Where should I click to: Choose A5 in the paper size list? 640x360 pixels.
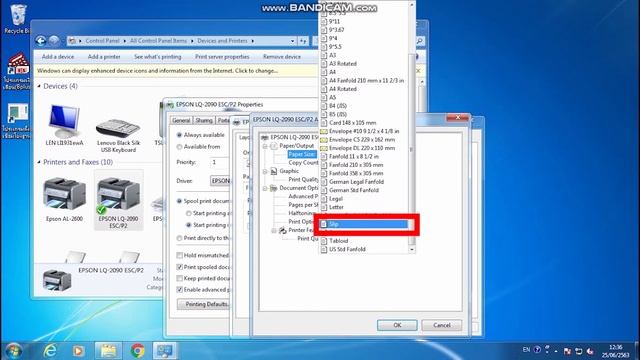[x=332, y=98]
